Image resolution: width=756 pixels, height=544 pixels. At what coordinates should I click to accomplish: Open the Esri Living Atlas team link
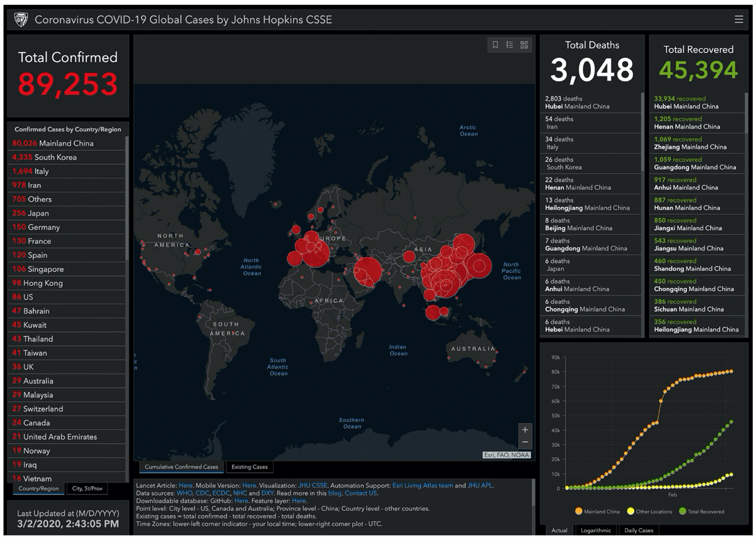tap(422, 485)
